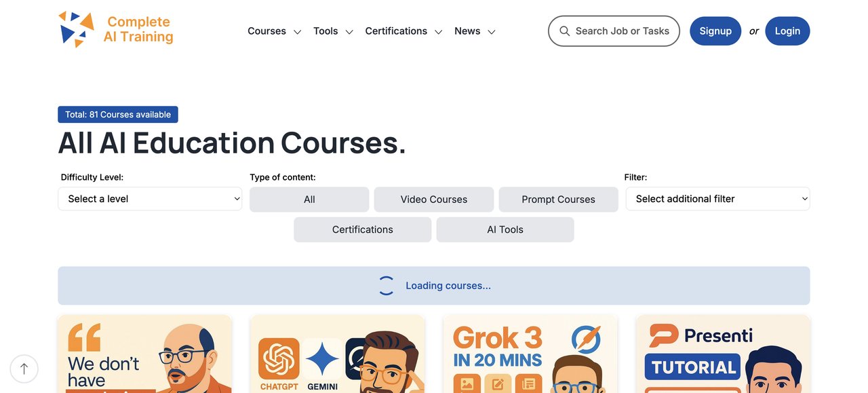
Task: Open the Difficulty Level dropdown
Action: pyautogui.click(x=150, y=199)
